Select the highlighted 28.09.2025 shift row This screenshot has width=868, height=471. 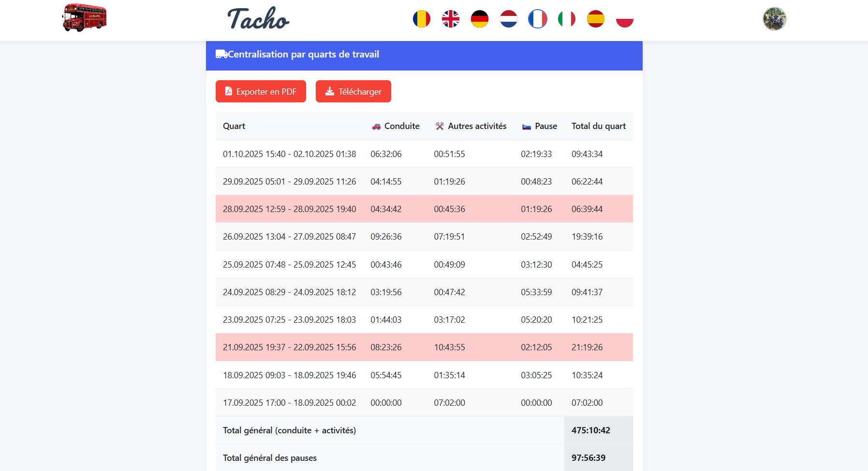424,209
